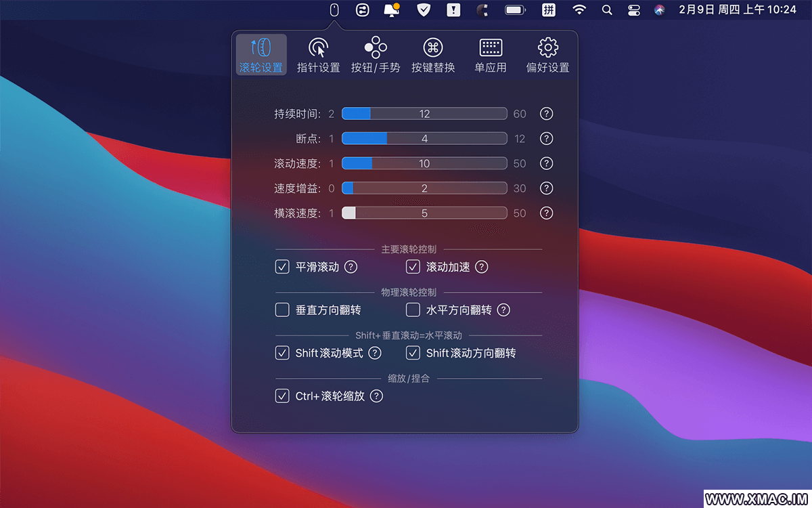Open the date and time 2月9日 周四
The width and height of the screenshot is (812, 508).
click(738, 9)
